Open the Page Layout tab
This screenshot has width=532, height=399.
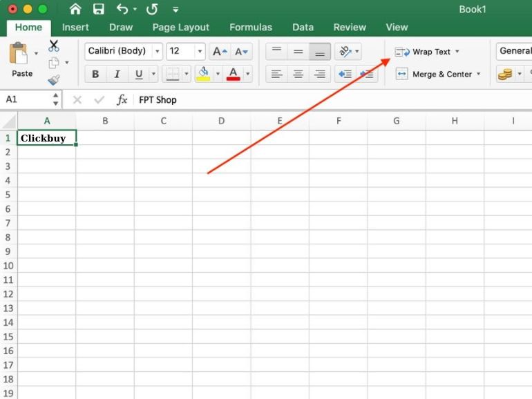181,27
